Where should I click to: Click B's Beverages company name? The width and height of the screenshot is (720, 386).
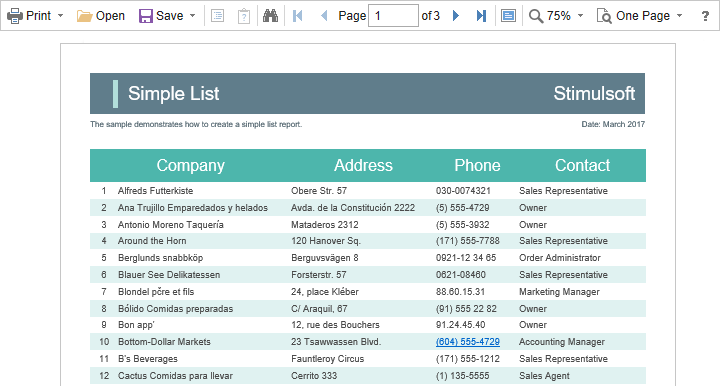148,359
